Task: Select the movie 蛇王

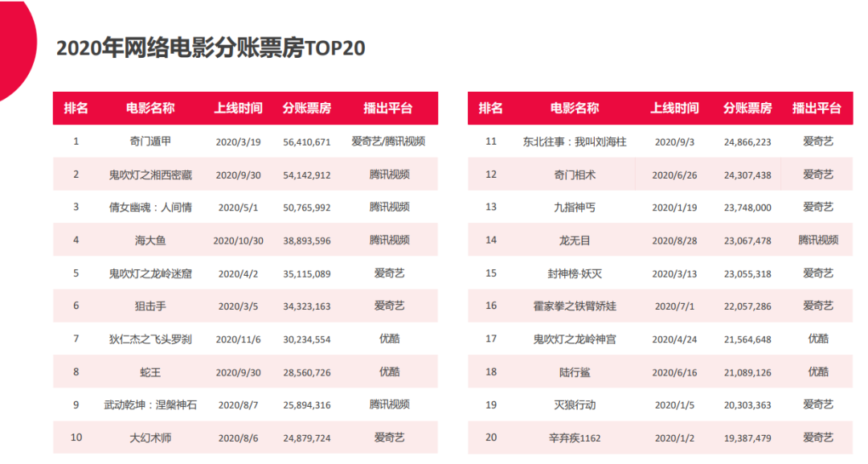Action: (x=150, y=372)
